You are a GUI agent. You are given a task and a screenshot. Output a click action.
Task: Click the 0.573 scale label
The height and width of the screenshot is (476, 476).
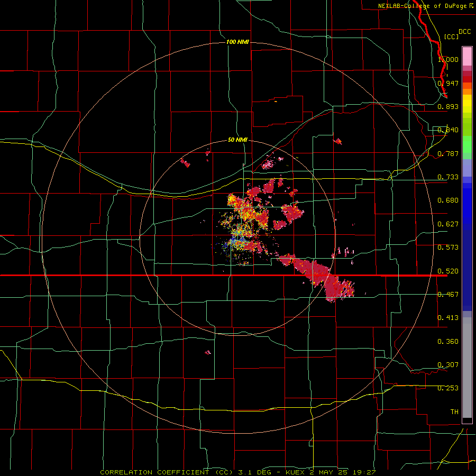pyautogui.click(x=448, y=248)
